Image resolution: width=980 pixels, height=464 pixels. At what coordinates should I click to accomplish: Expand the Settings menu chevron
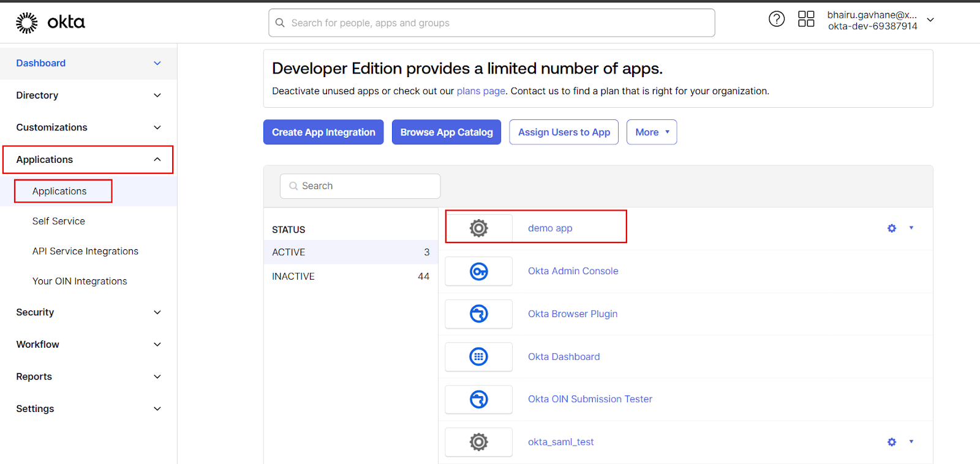click(x=157, y=409)
